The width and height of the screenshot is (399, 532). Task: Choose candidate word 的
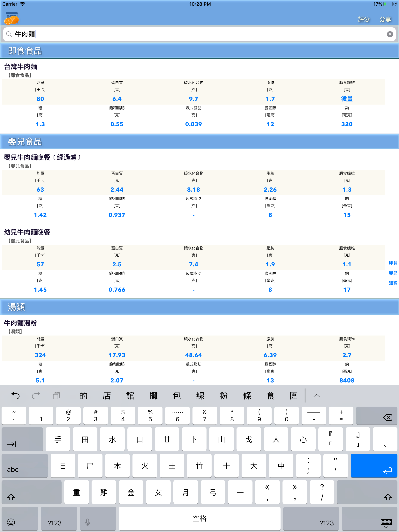(x=83, y=395)
